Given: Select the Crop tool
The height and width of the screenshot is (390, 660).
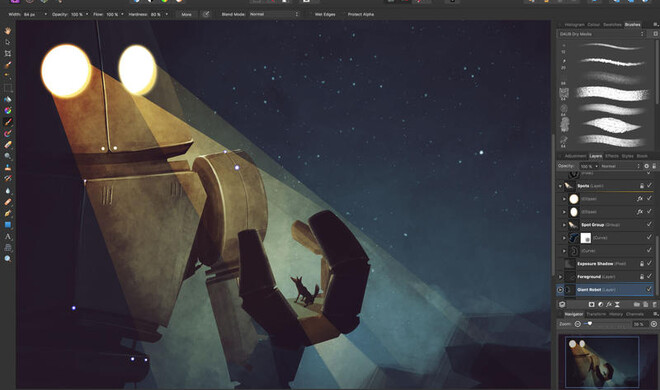Looking at the screenshot, I should point(8,53).
